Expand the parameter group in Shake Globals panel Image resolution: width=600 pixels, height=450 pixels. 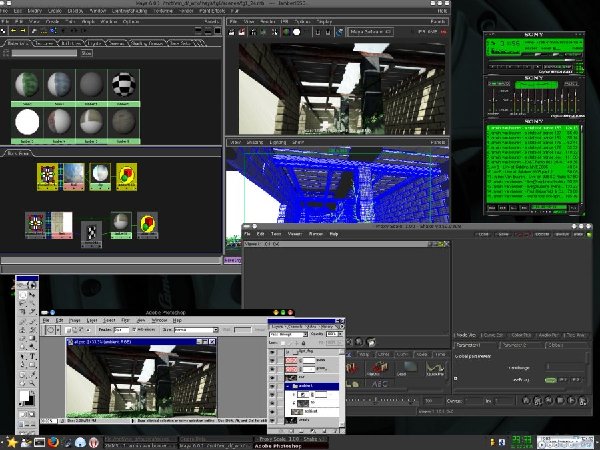point(456,378)
